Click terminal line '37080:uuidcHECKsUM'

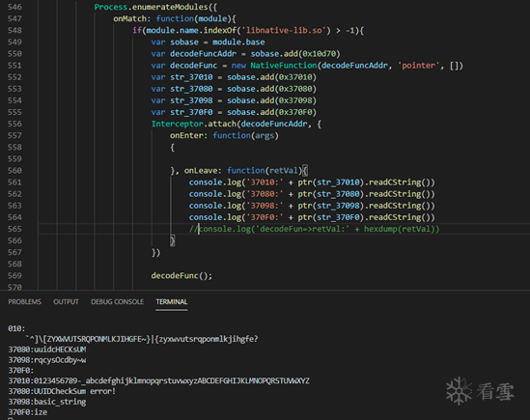[47, 350]
